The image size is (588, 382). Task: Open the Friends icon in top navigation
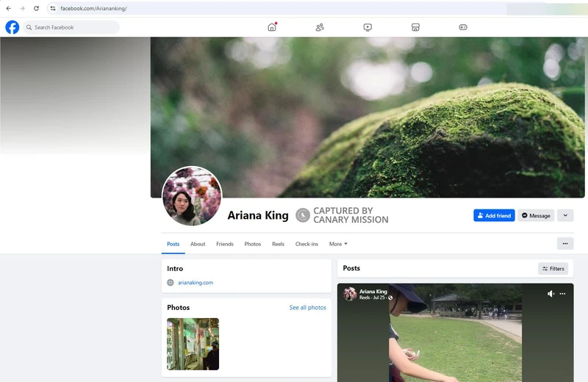click(x=320, y=27)
